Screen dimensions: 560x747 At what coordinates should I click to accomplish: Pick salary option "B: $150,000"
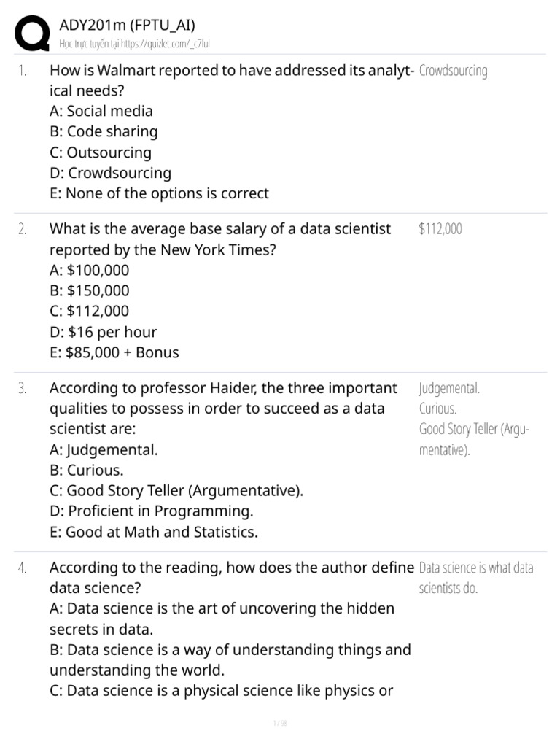pos(89,290)
